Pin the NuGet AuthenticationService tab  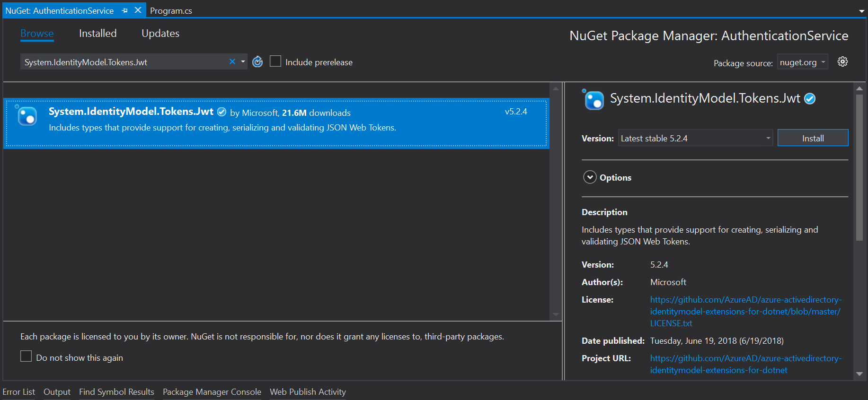coord(124,10)
